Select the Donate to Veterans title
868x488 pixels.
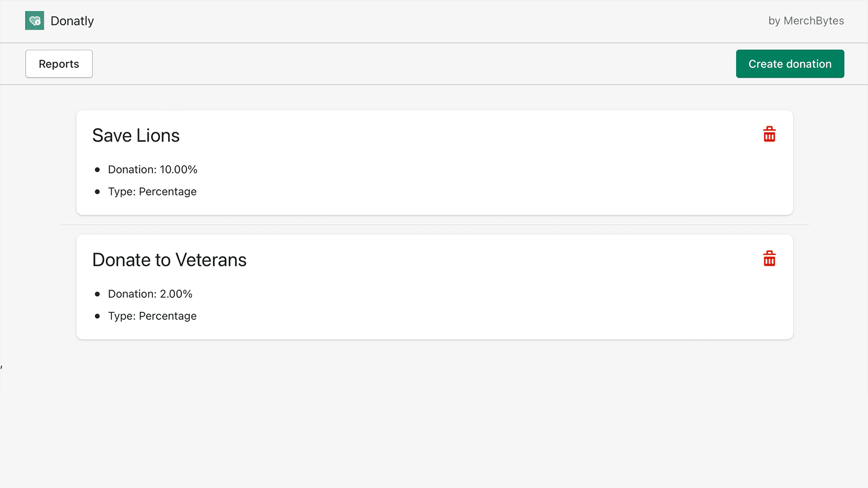pos(169,260)
